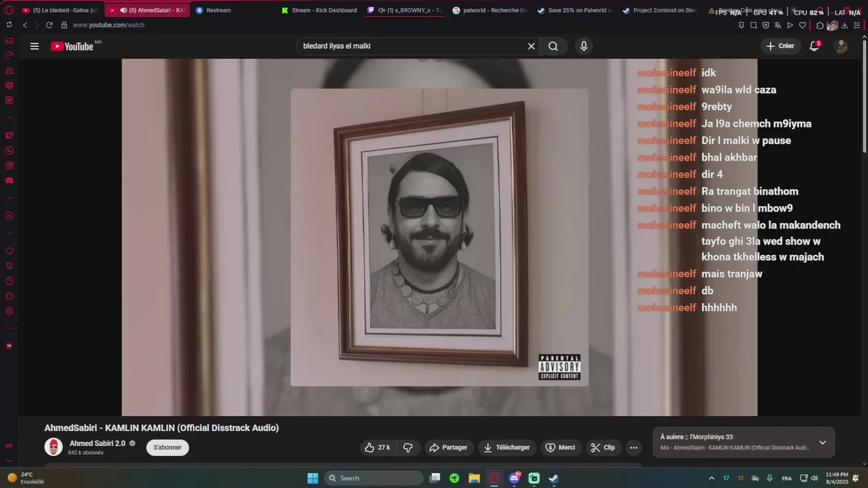View site info via the lock icon
The image size is (868, 488).
pyautogui.click(x=64, y=25)
